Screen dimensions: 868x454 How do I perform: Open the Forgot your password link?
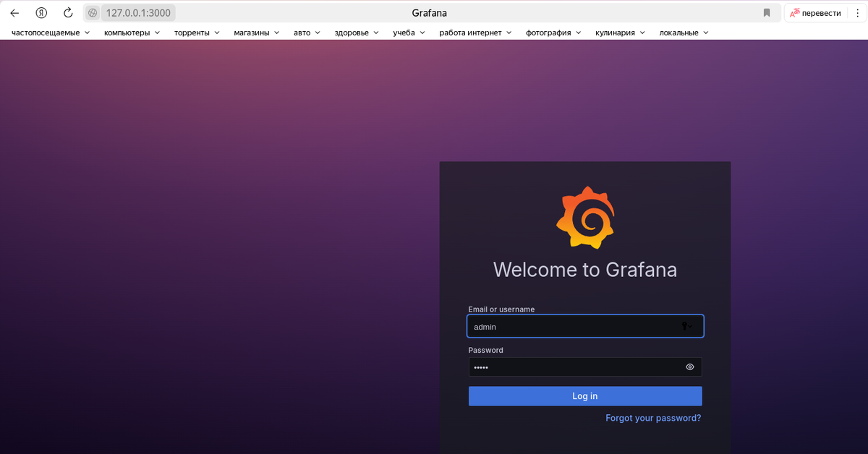[x=653, y=418]
